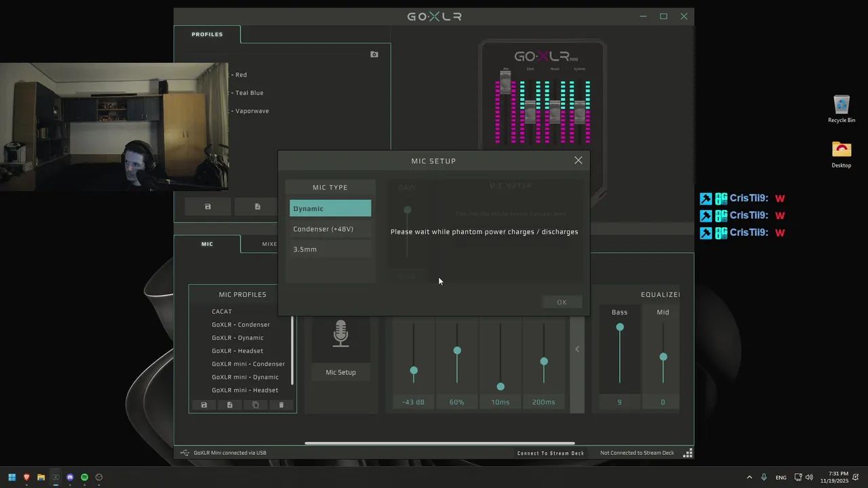
Task: Select the Red profile
Action: (x=241, y=75)
